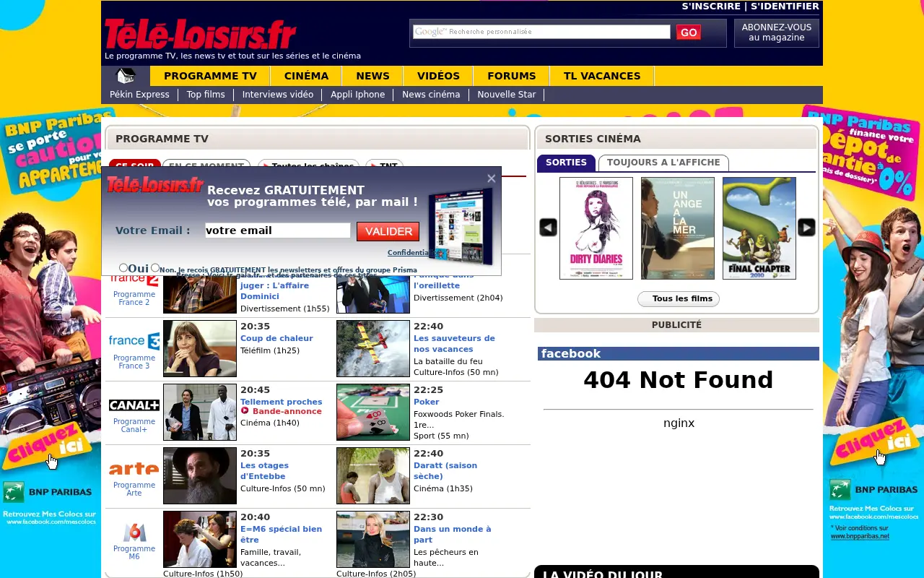Open the Poker programme link

tap(427, 402)
